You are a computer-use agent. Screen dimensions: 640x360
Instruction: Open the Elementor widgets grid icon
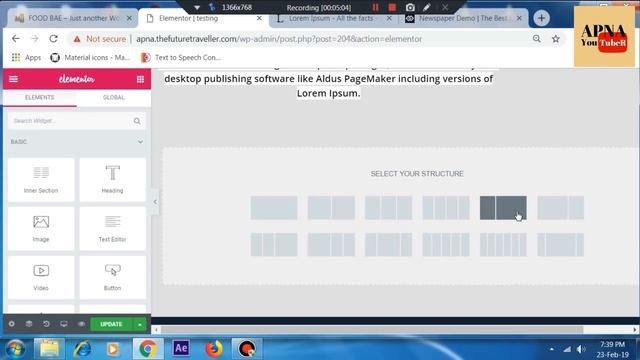click(x=140, y=79)
